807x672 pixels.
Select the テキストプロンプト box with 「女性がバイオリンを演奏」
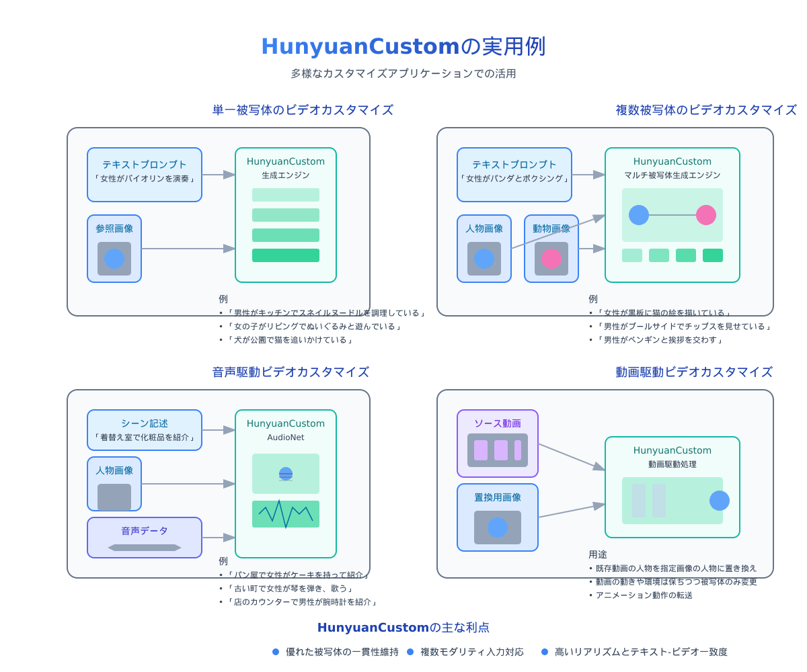coord(145,175)
